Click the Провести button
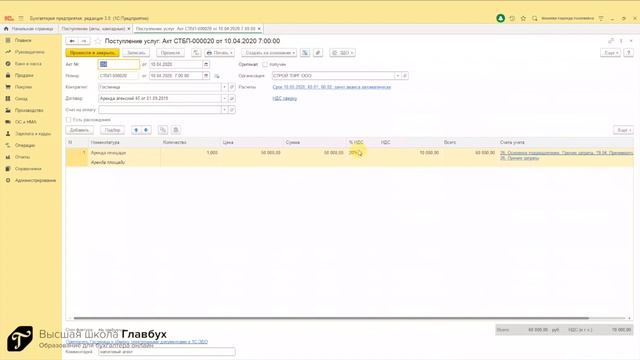Screen dimensions: 640x360 pos(170,53)
